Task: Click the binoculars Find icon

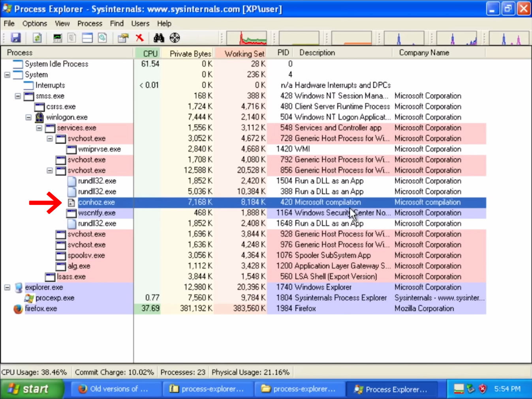Action: pyautogui.click(x=159, y=38)
